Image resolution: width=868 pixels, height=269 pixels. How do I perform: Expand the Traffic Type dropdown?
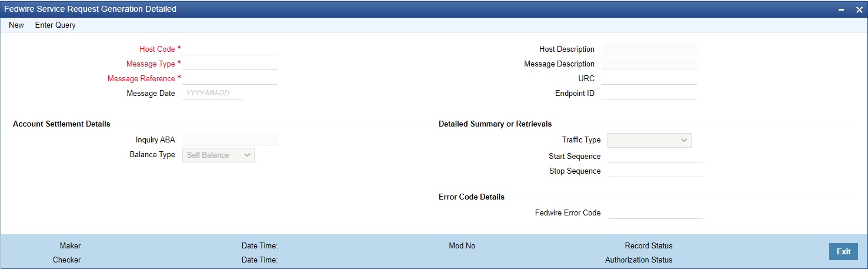[649, 140]
